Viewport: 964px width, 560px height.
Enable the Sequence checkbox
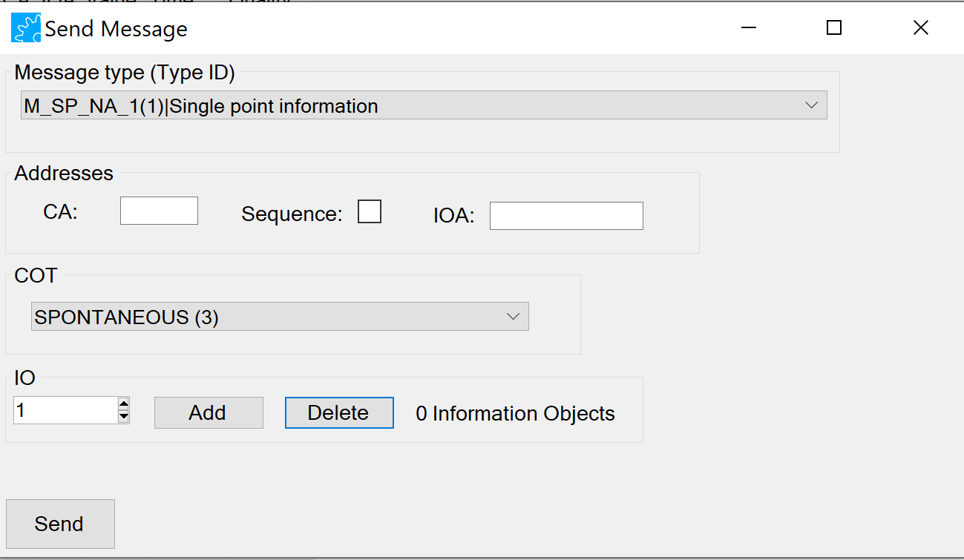(370, 211)
